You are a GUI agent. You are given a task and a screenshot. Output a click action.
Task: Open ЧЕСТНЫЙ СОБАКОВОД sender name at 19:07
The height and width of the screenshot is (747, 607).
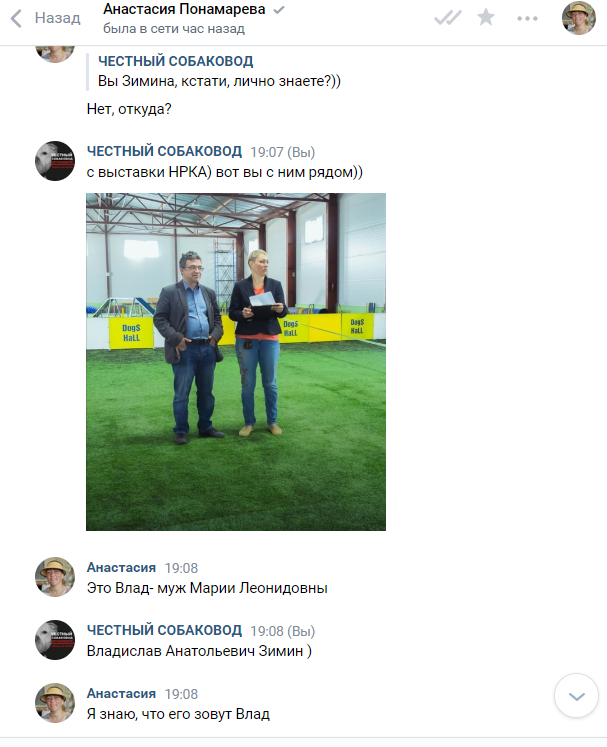pyautogui.click(x=164, y=151)
